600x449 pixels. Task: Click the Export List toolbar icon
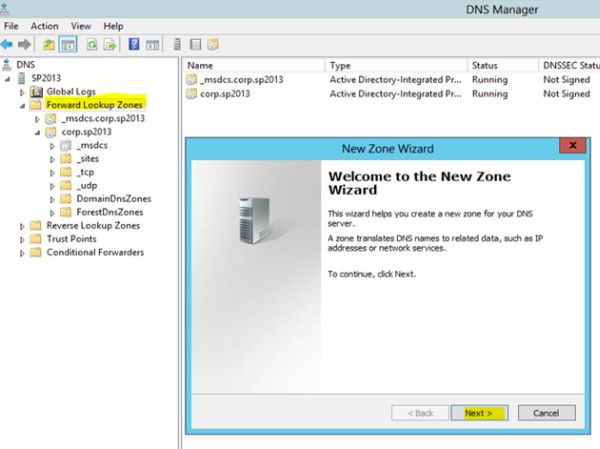coord(110,45)
